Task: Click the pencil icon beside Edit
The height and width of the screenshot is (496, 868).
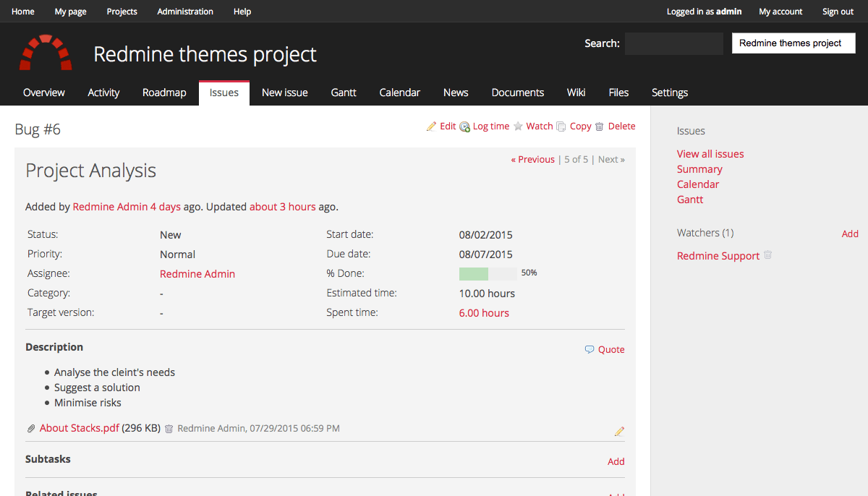Action: coord(432,127)
